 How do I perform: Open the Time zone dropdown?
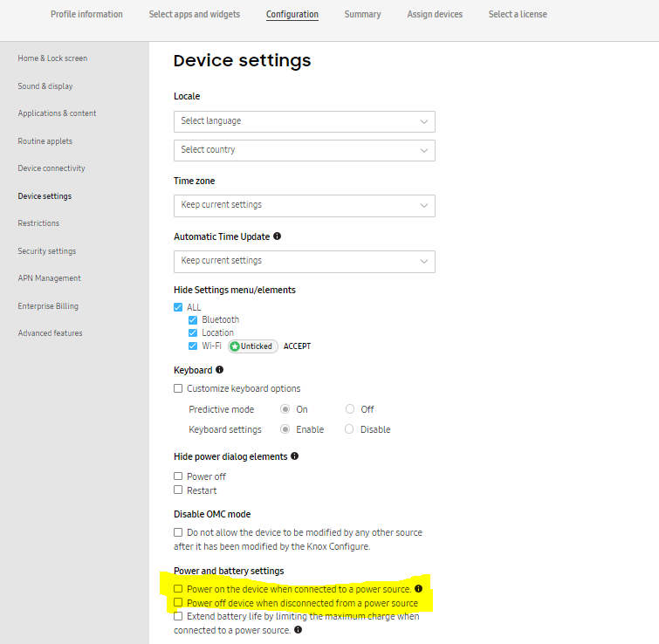coord(304,205)
